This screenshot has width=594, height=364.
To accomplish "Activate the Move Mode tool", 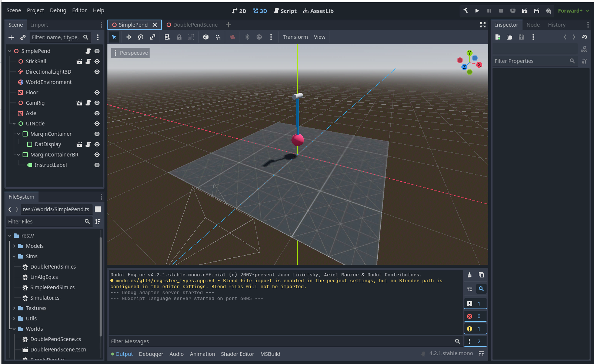I will (x=129, y=37).
